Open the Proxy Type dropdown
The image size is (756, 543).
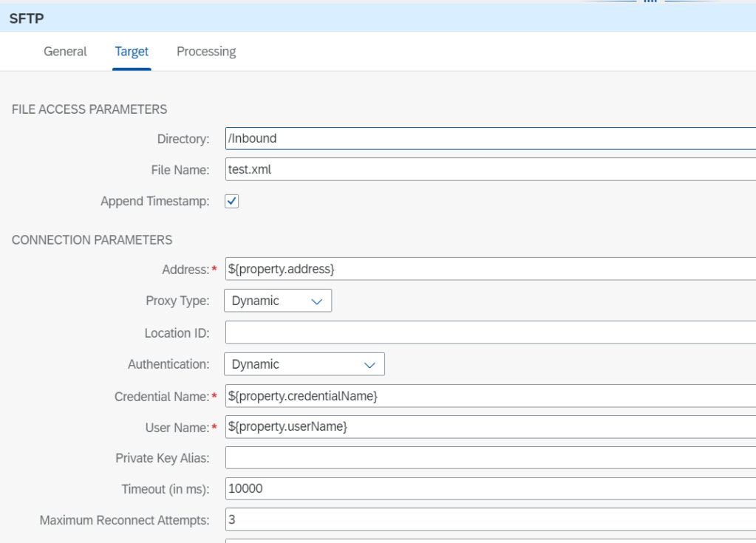pyautogui.click(x=277, y=300)
